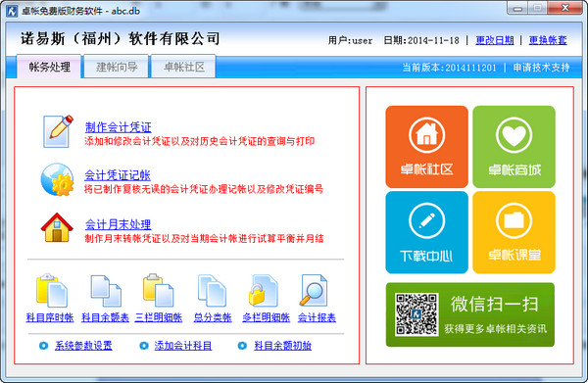The height and width of the screenshot is (383, 588).
Task: Click the red-roof house month-end icon
Action: [57, 227]
